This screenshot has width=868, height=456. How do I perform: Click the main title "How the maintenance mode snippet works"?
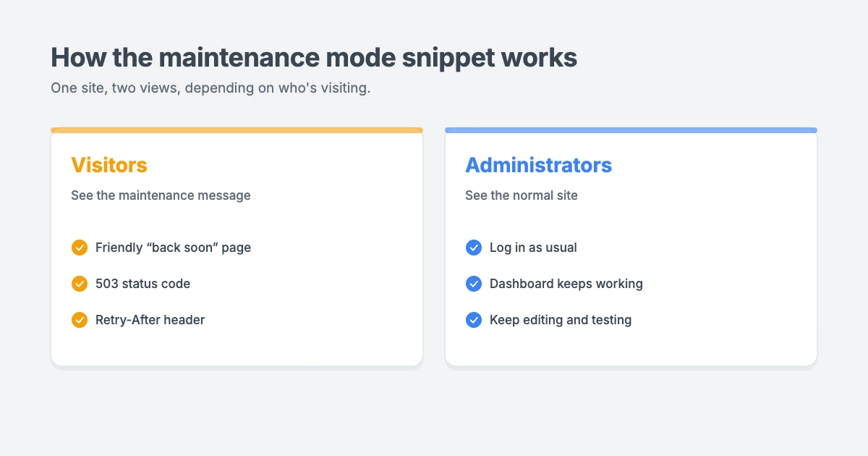point(314,58)
